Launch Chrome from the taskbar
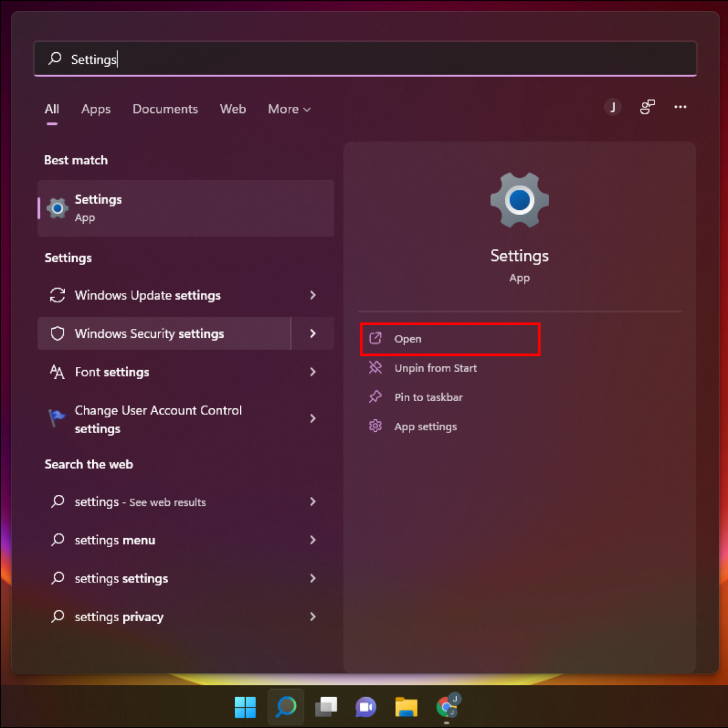The height and width of the screenshot is (728, 728). pyautogui.click(x=447, y=707)
